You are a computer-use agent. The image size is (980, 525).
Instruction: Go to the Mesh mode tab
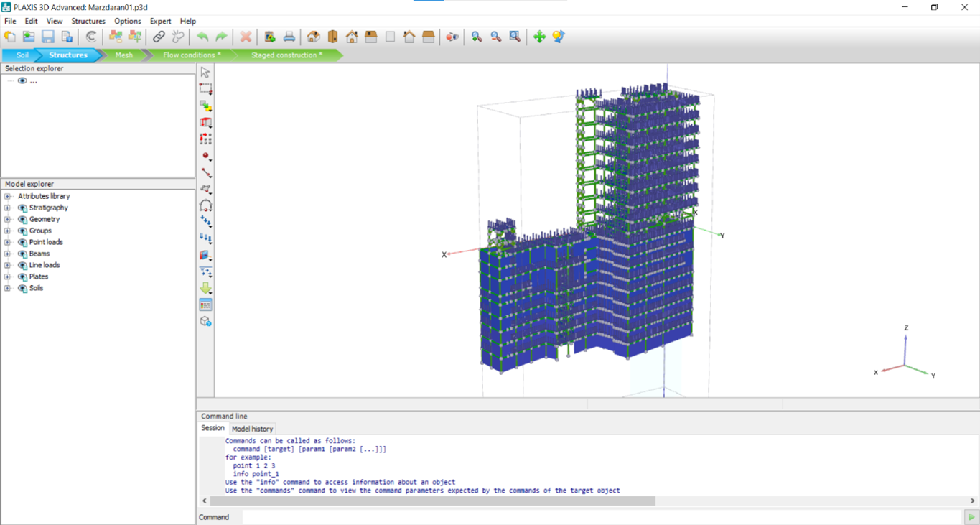point(124,55)
